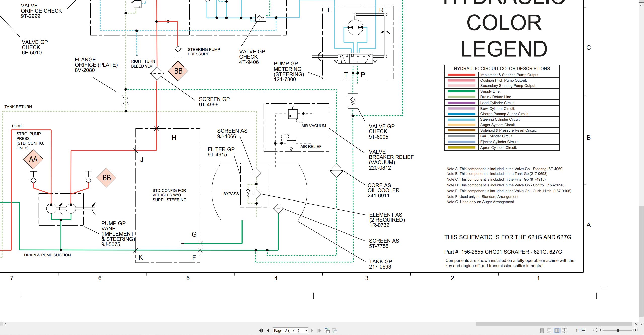
Task: Click the 'DRAIN & PUMP SUCTION' label
Action: pos(48,255)
